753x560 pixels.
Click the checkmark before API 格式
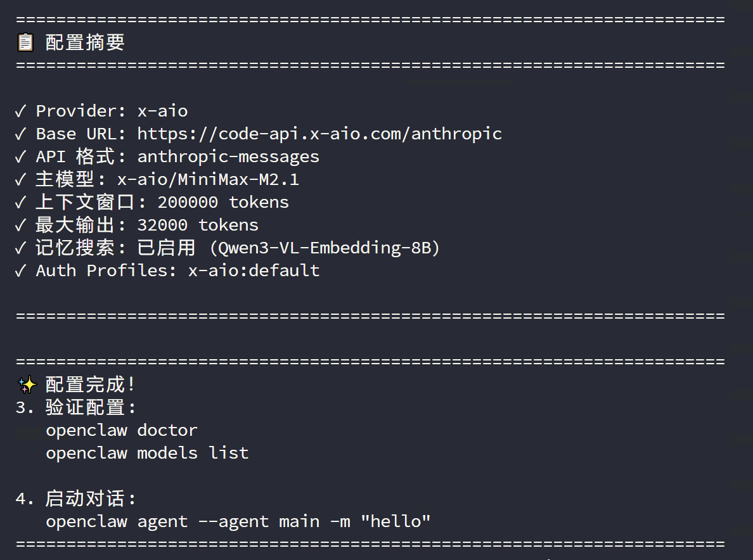click(x=21, y=157)
